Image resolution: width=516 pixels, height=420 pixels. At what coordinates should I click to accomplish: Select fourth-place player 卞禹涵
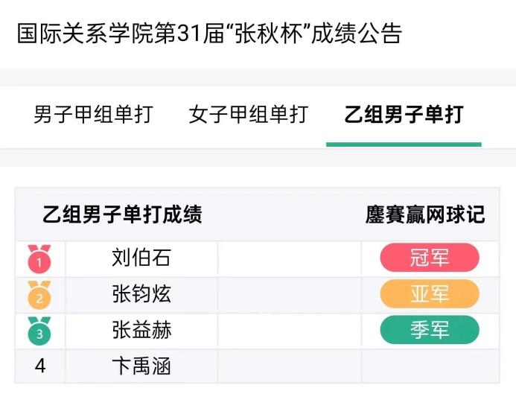141,366
